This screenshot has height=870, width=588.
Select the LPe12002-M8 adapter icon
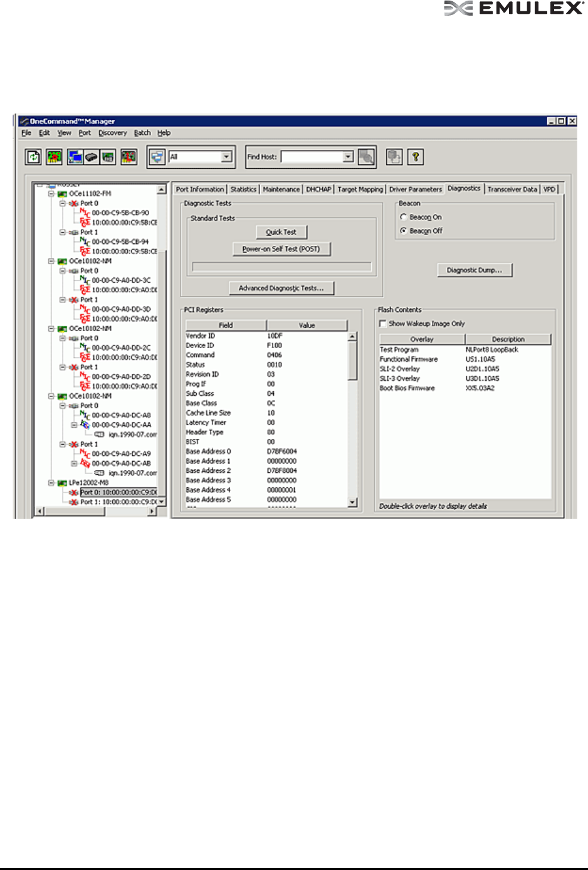[63, 483]
